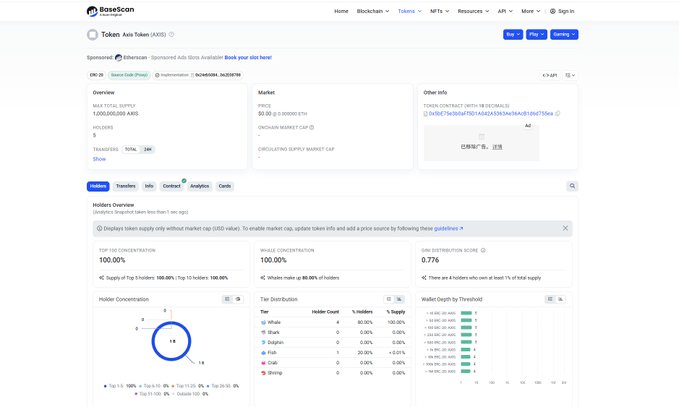Dismiss the market cap info banner
679x407 pixels.
tap(565, 228)
